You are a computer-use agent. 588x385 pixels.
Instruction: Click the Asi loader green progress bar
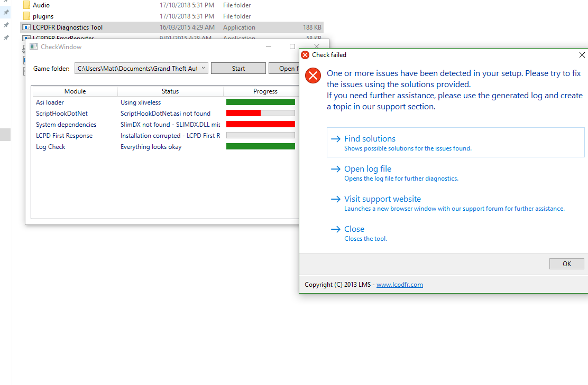261,102
